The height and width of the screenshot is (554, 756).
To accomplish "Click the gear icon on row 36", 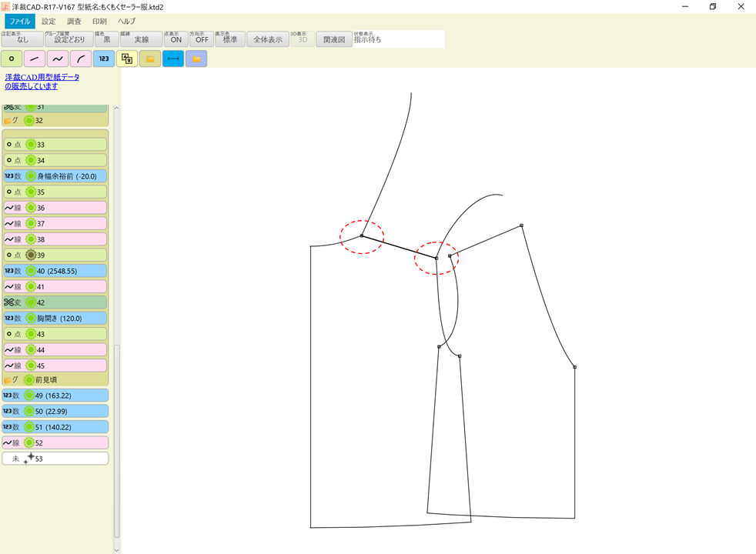I will point(31,208).
